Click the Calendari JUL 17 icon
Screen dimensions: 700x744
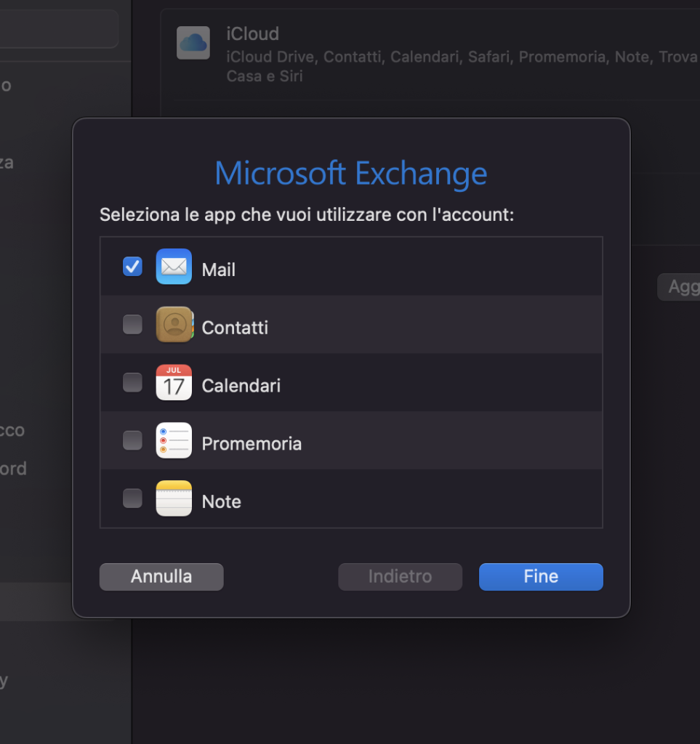click(x=174, y=382)
